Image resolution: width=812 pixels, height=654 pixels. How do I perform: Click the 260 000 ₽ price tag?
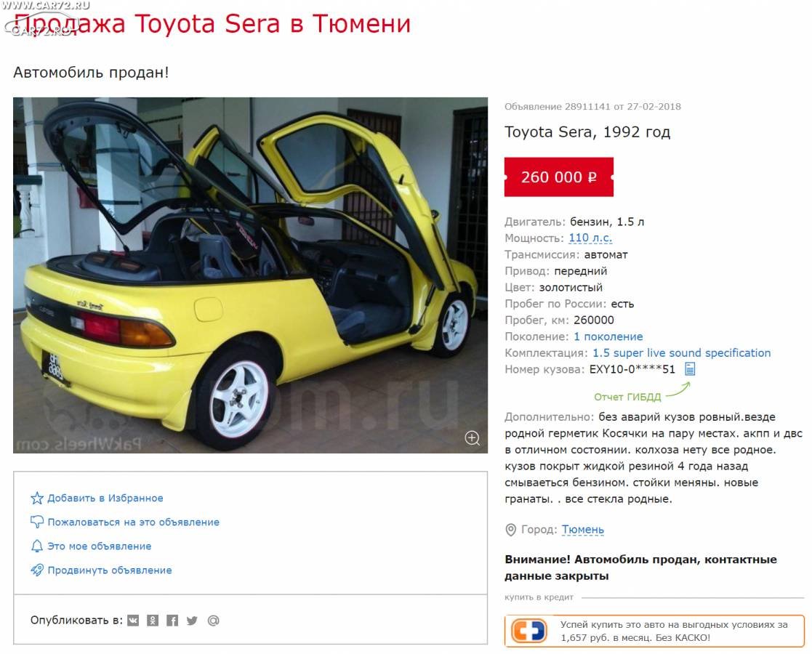point(559,177)
